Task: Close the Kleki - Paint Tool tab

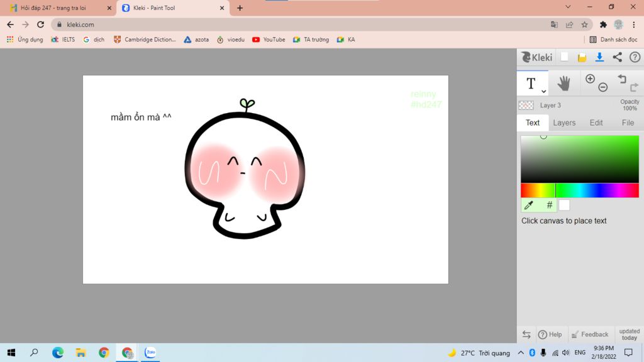Action: click(x=222, y=8)
